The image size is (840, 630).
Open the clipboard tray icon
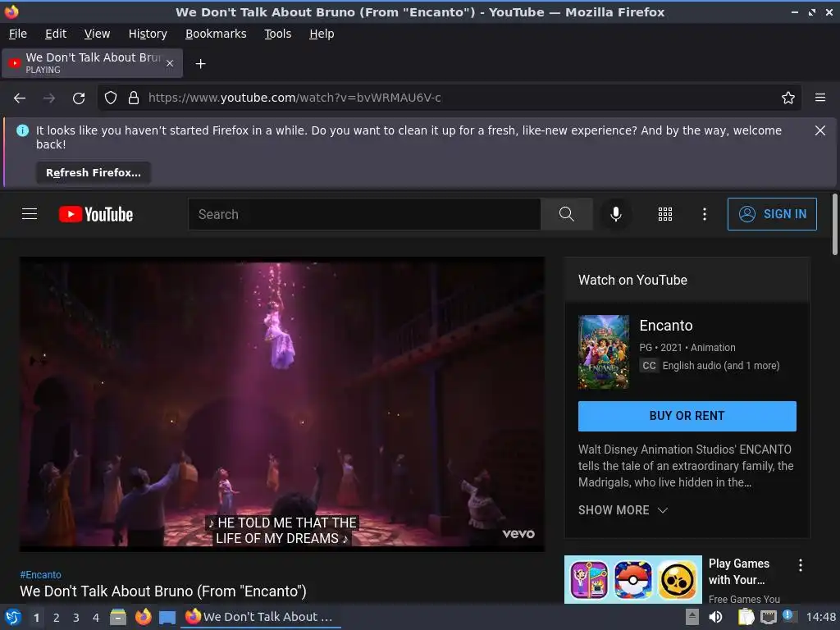tap(745, 617)
